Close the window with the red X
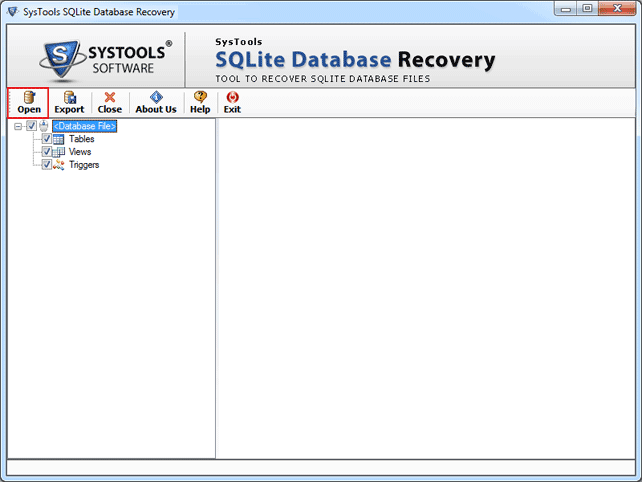The image size is (642, 482). tap(617, 9)
